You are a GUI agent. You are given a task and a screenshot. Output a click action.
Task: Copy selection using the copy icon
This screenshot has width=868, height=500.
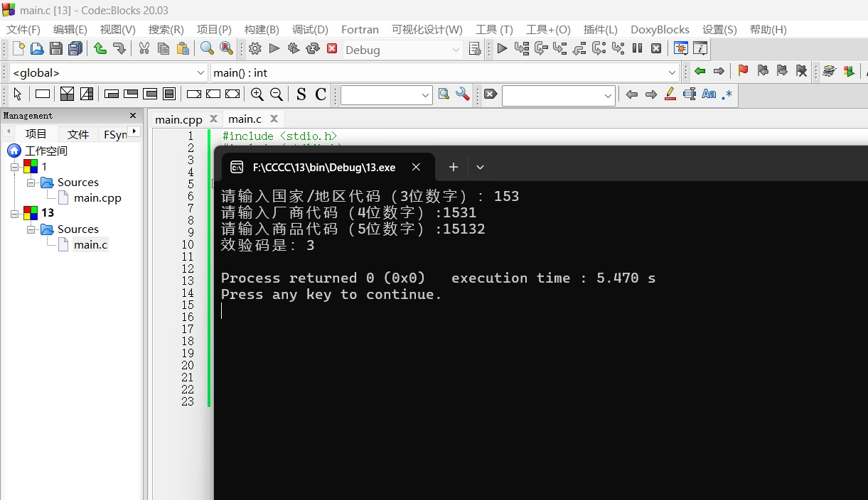[164, 48]
